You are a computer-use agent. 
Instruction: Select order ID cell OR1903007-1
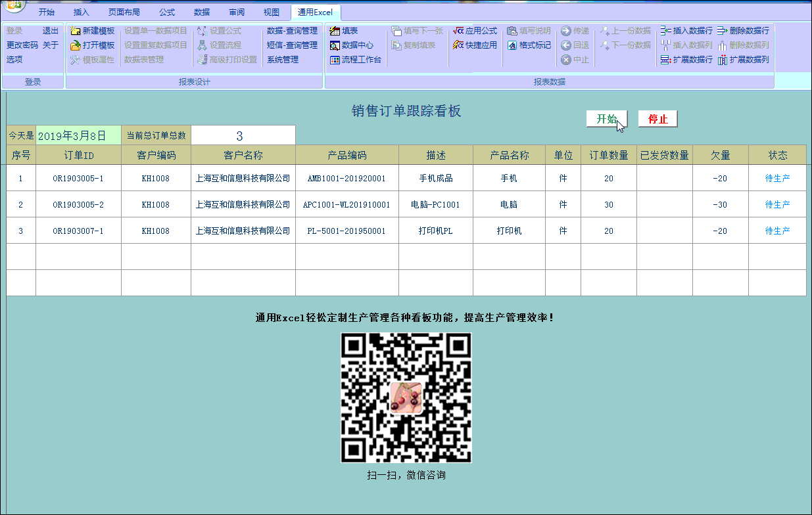tap(78, 231)
